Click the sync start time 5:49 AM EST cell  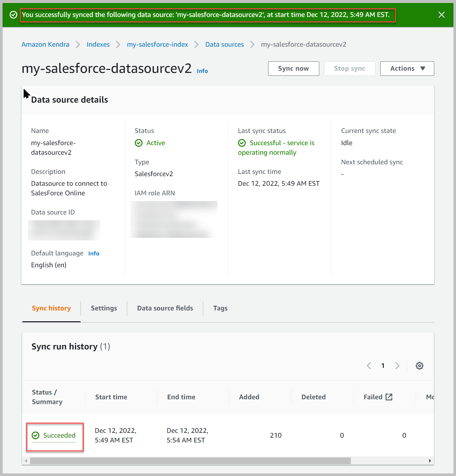[x=116, y=435]
